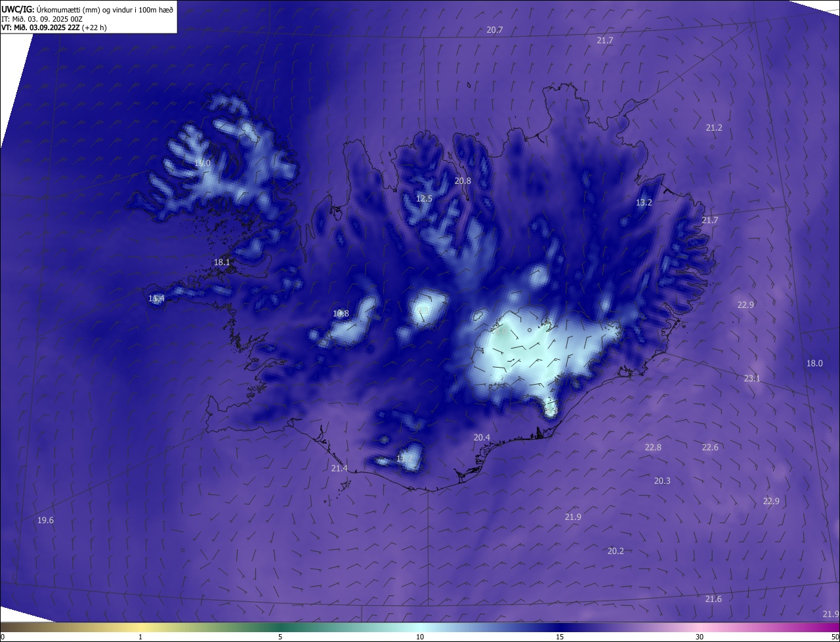Click the 22.8 value label
The width and height of the screenshot is (840, 642).
[653, 447]
